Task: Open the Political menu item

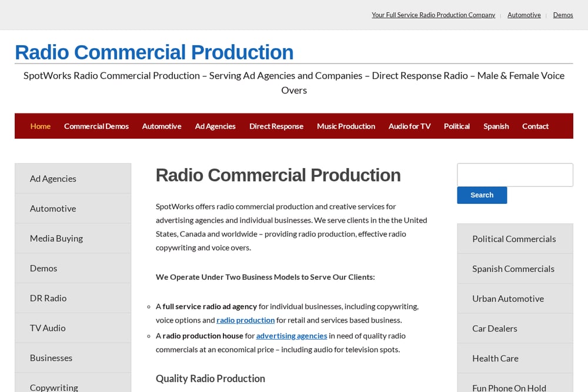Action: tap(457, 126)
